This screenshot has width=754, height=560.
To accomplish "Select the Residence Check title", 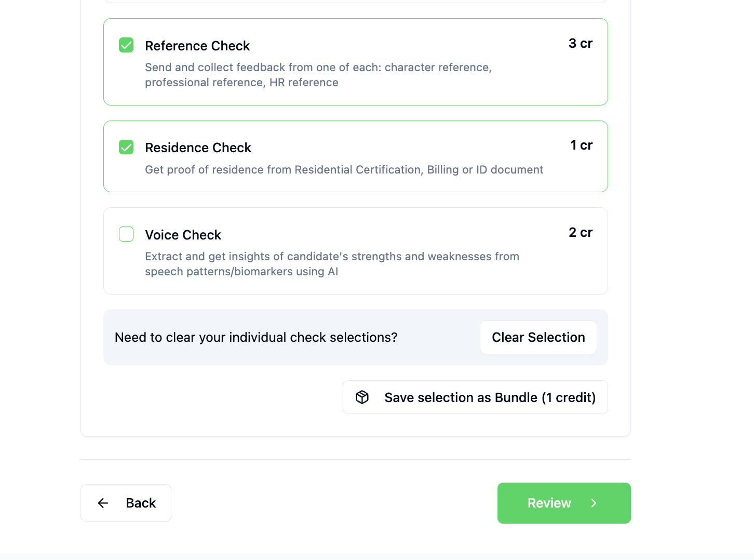I will (x=198, y=148).
